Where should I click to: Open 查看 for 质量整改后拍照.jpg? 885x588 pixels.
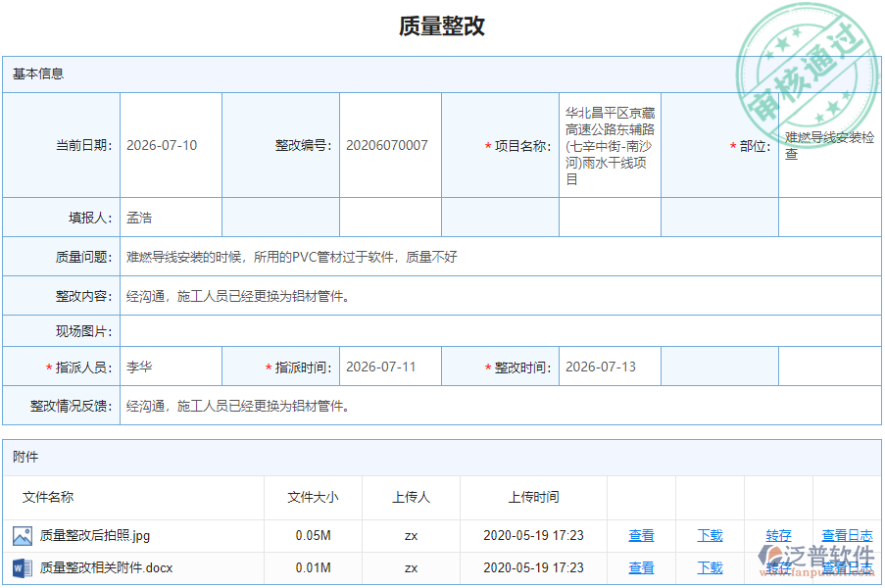tap(642, 536)
